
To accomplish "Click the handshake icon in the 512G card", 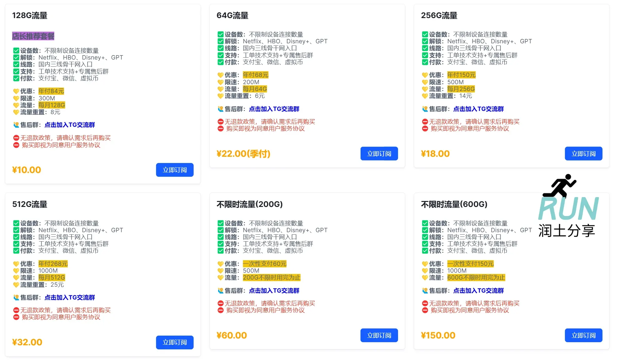I will tap(16, 297).
